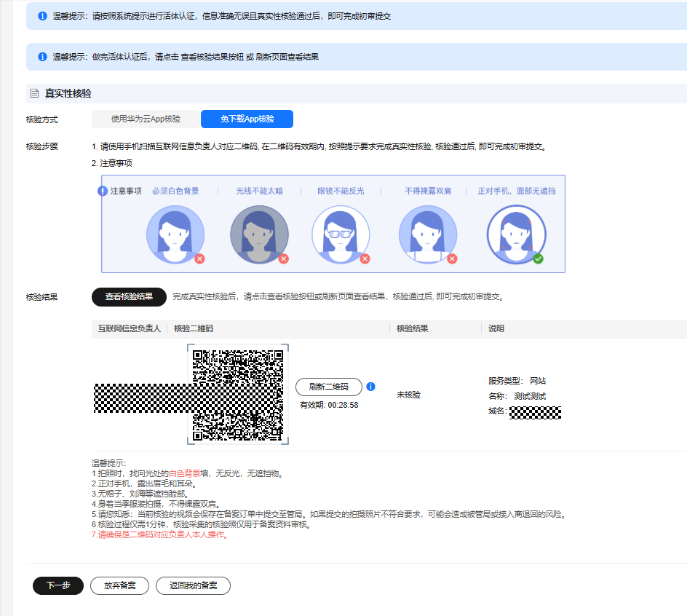Image resolution: width=687 pixels, height=616 pixels.
Task: Click tip 2 正对手机, 露出眉毛和耳朵
Action: (x=145, y=483)
